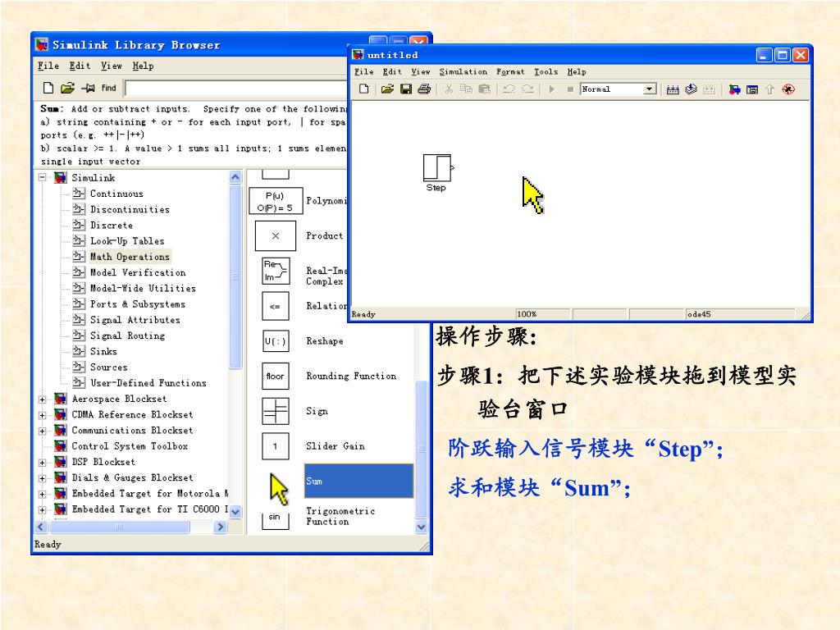Select Signal Routing library

(x=127, y=336)
